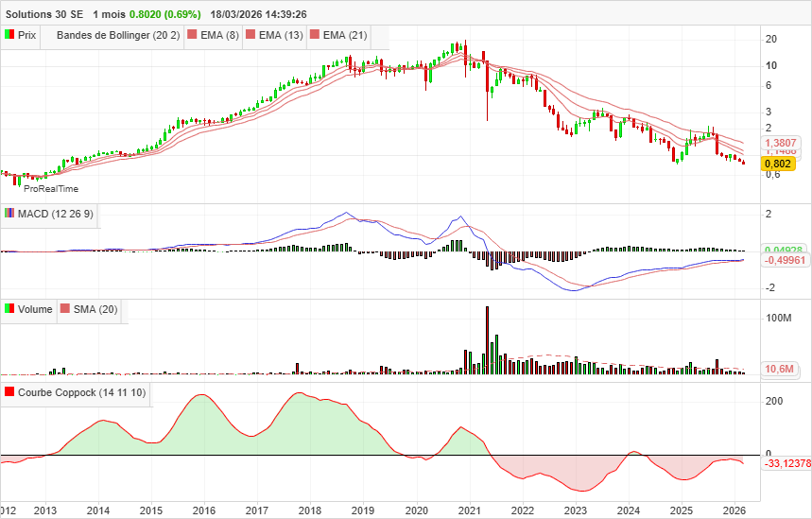Click the tallest 2021 volume bar
The width and height of the screenshot is (812, 519).
click(488, 339)
